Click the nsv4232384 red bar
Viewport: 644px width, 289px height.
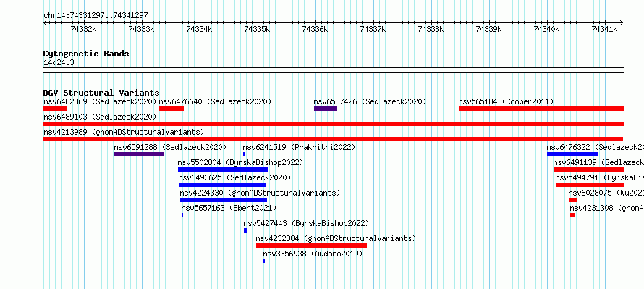point(311,246)
